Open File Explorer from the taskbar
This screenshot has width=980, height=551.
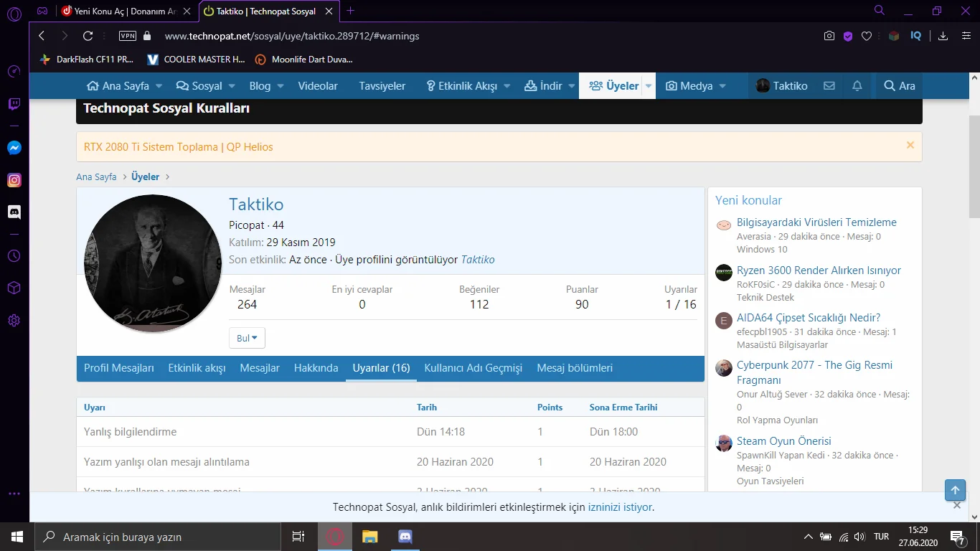[369, 537]
